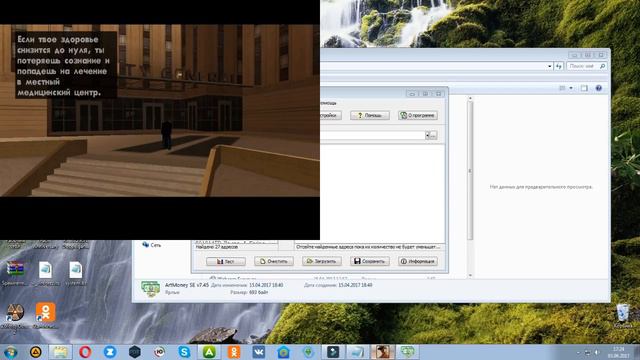Open orange Odnoklassniki taskbar icon
The image size is (640, 360).
[234, 352]
